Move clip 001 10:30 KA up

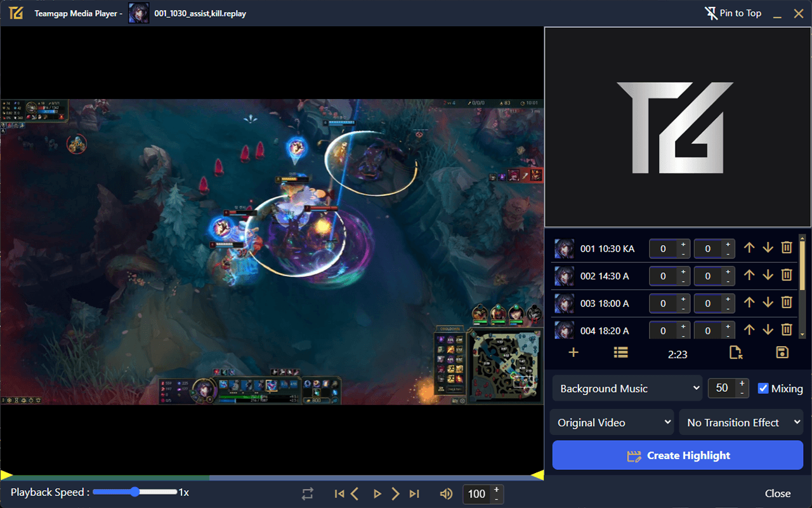(x=749, y=248)
